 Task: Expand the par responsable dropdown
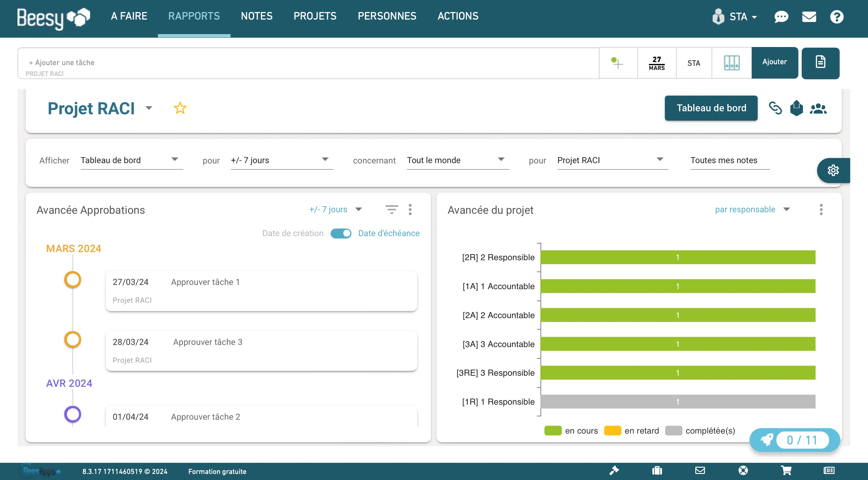click(752, 209)
